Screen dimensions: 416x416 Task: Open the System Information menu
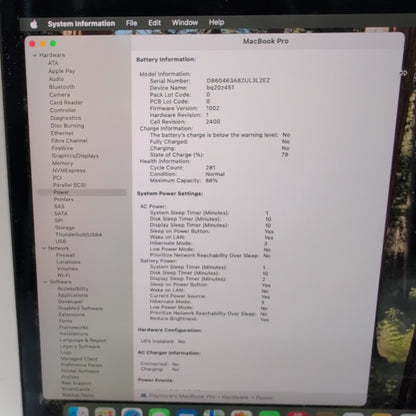tap(81, 24)
